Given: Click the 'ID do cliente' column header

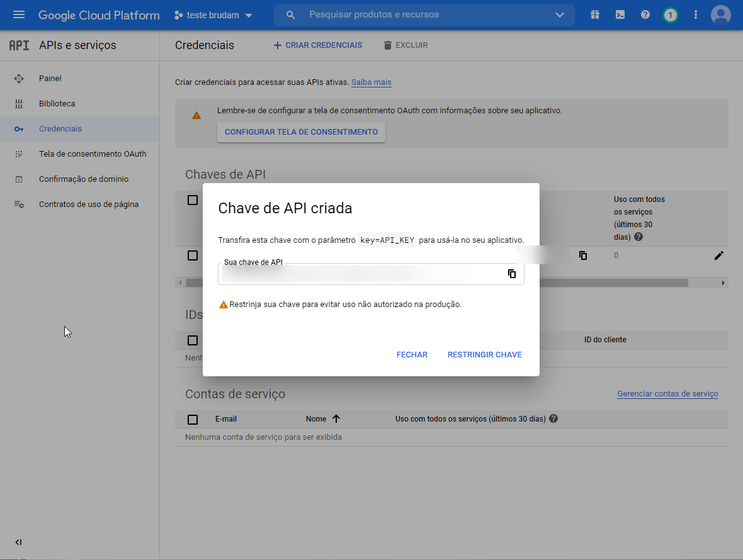Looking at the screenshot, I should click(x=605, y=340).
